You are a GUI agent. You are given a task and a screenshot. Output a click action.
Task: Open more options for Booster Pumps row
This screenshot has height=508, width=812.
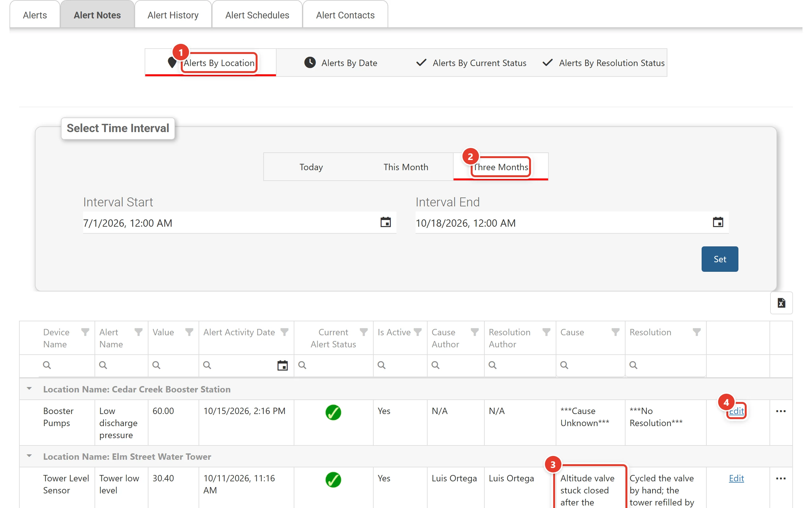coord(781,411)
